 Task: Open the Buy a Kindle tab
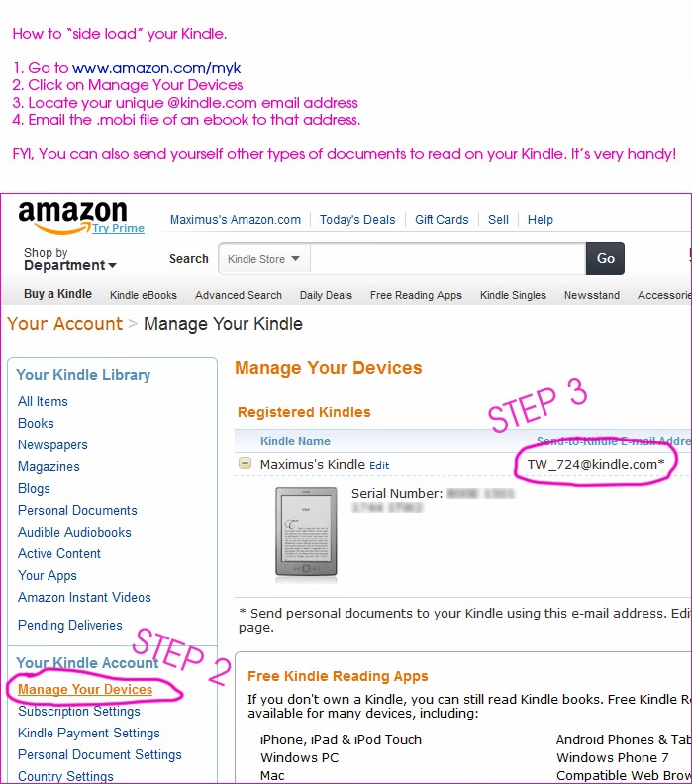coord(58,294)
